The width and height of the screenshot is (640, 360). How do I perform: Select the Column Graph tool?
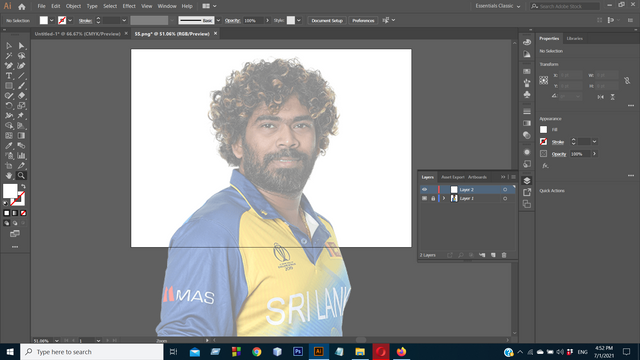21,156
